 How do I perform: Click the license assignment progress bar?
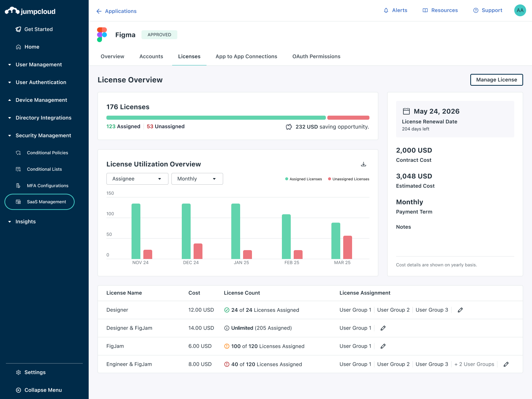coord(238,117)
